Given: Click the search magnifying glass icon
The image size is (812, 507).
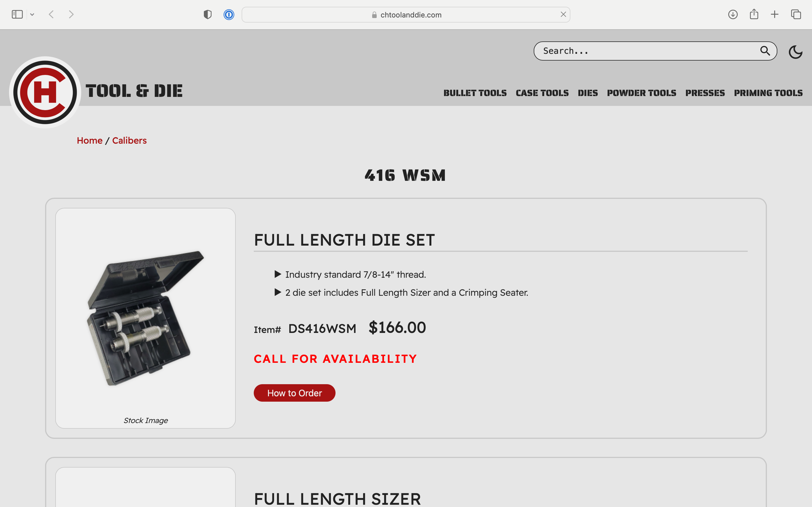Looking at the screenshot, I should [765, 51].
